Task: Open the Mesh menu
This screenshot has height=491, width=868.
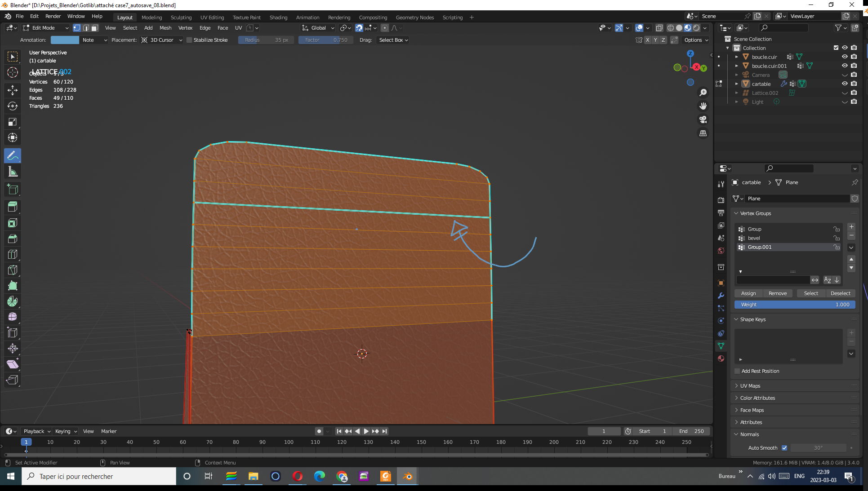Action: (x=165, y=28)
